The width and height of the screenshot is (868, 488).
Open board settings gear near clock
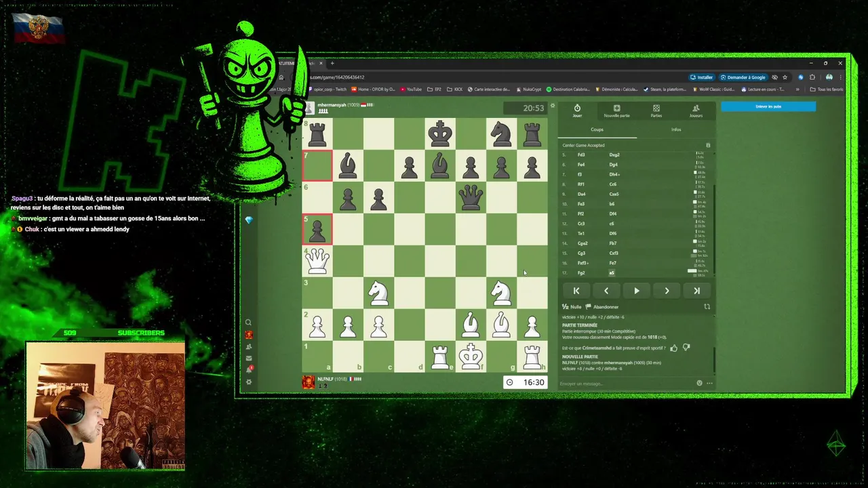coord(553,106)
